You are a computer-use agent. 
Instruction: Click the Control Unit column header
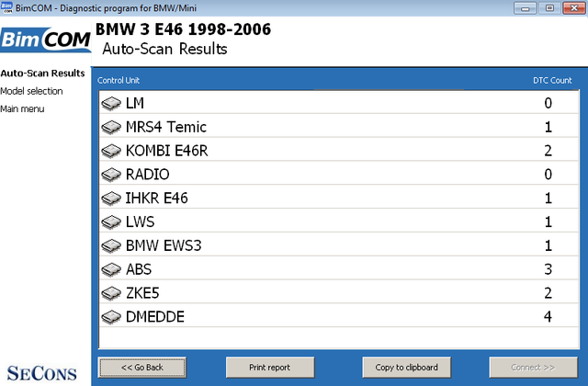pos(119,80)
